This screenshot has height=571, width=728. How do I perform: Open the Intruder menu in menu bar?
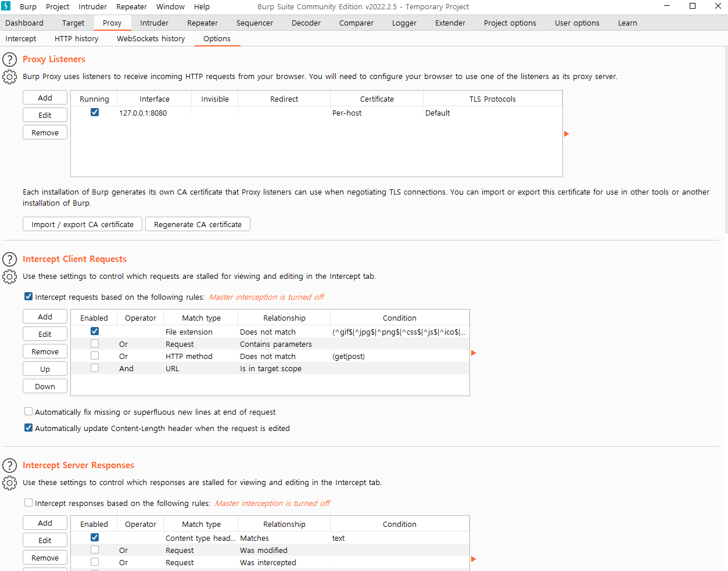pos(93,7)
